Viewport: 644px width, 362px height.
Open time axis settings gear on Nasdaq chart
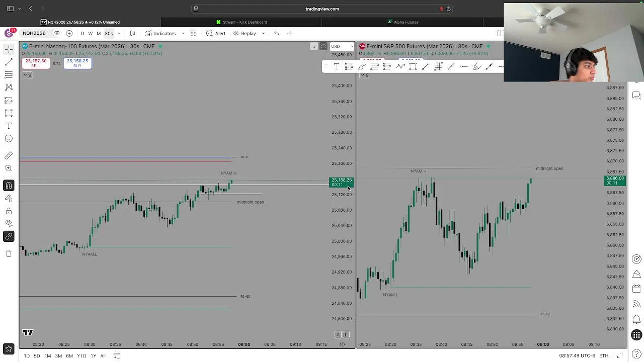(342, 344)
